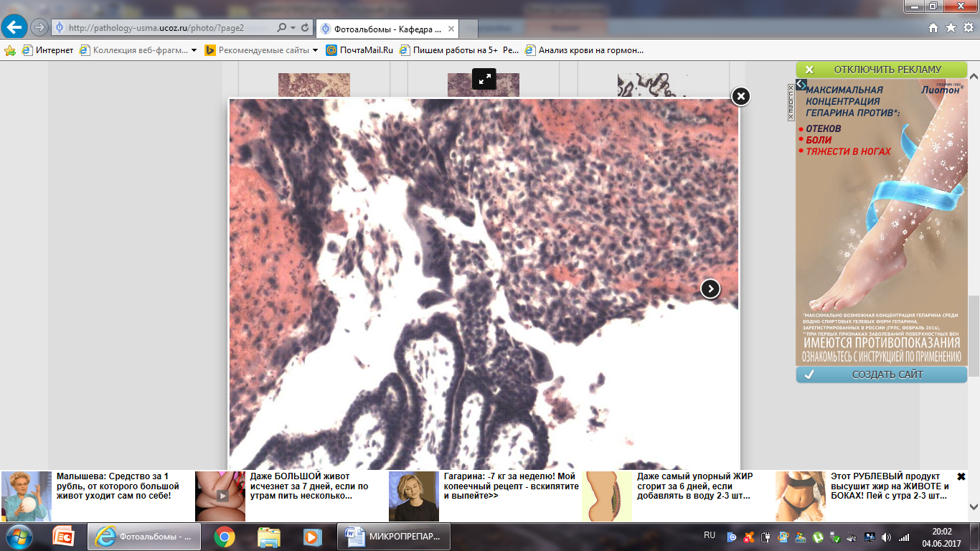This screenshot has width=980, height=551.
Task: Open Пишем работы на 5+ favorite
Action: [458, 50]
